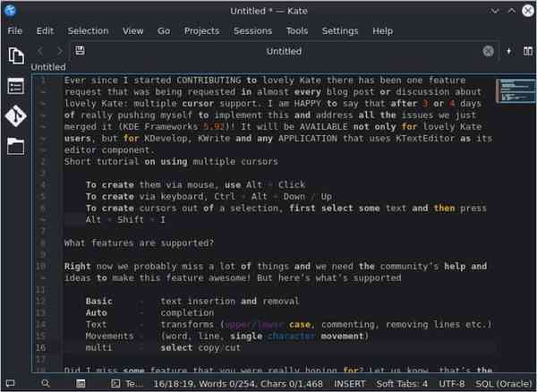Image resolution: width=537 pixels, height=392 pixels.
Task: Open the Tools menu
Action: click(297, 31)
